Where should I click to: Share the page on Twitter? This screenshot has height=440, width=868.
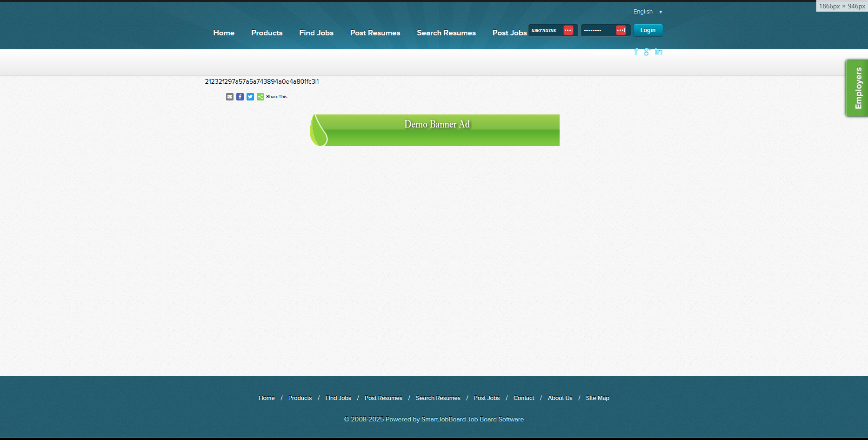click(x=250, y=97)
